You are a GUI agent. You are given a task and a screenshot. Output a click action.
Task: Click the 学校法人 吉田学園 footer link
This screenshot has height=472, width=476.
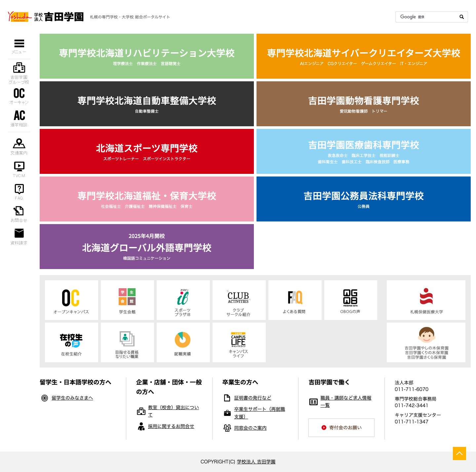(256, 462)
